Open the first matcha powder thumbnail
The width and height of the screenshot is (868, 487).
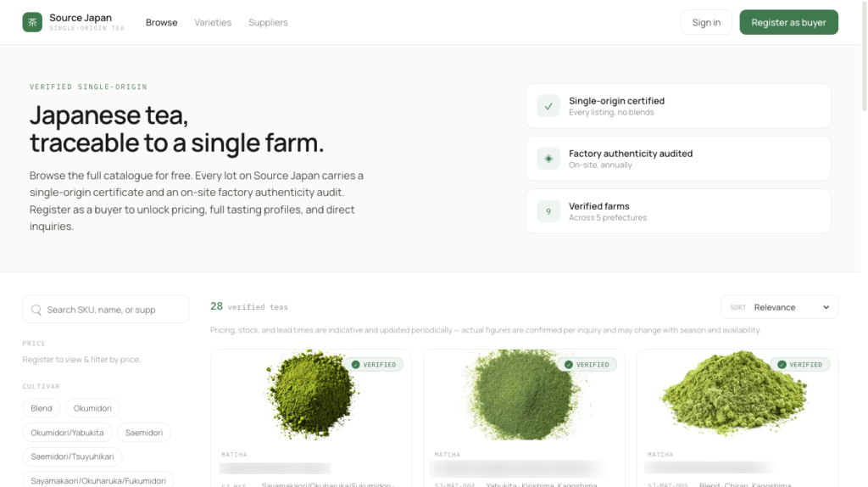point(311,395)
